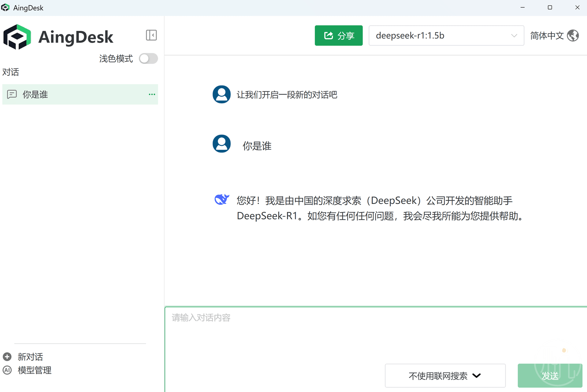Toggle the 浅色模式 switch
This screenshot has height=392, width=587.
148,58
